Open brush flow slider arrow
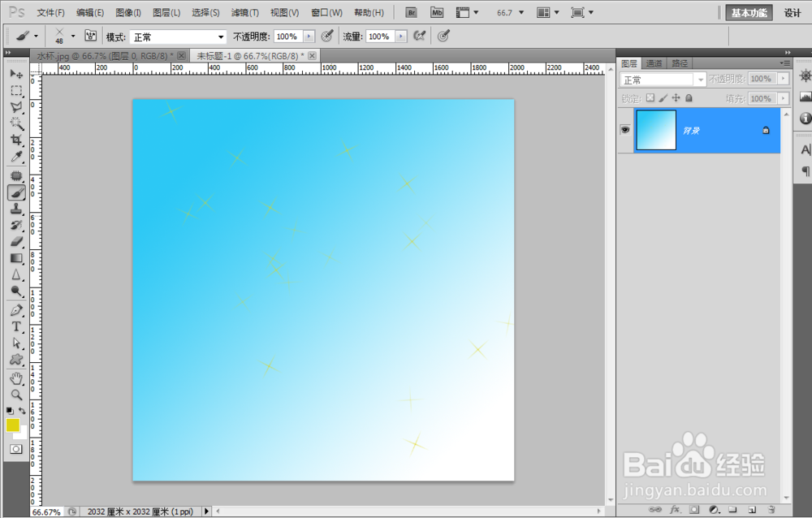812x518 pixels. pos(401,37)
